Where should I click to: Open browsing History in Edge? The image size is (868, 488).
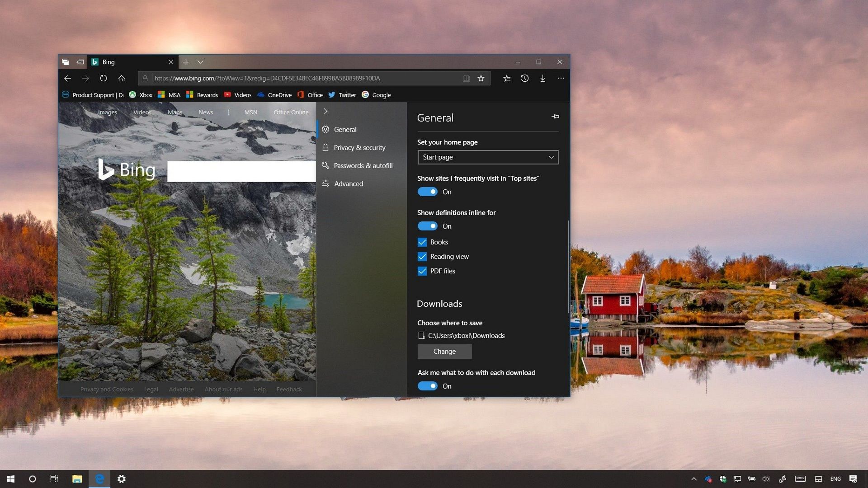[524, 78]
